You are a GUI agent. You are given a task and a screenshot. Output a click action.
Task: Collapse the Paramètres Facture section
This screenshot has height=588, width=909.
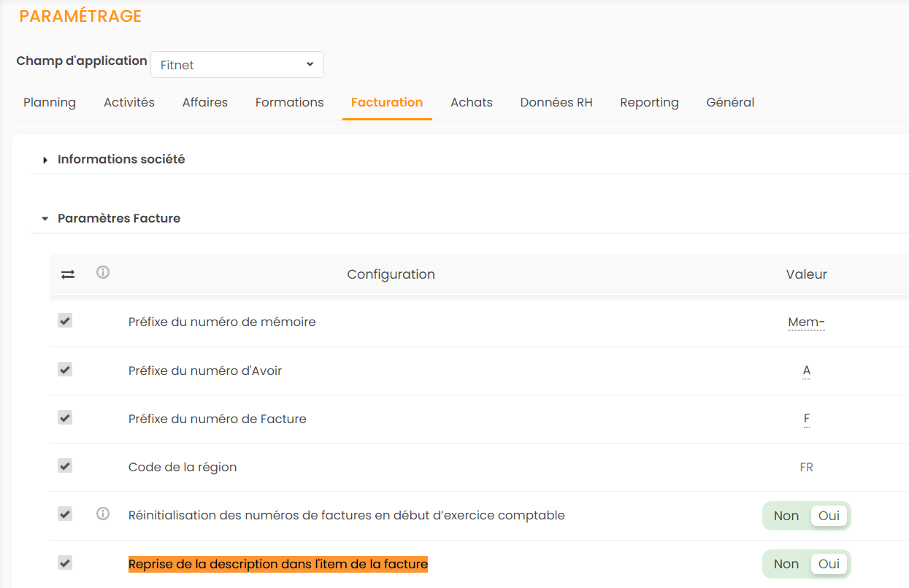click(x=118, y=218)
